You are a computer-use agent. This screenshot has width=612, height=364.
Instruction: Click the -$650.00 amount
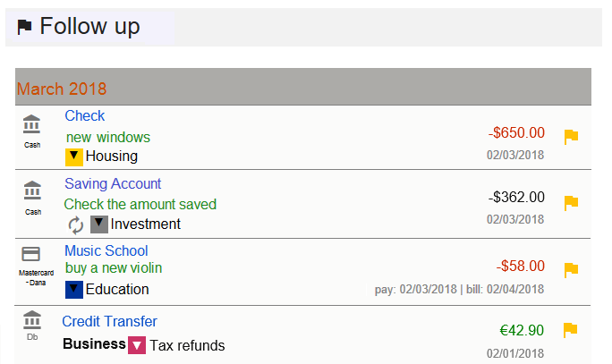point(516,133)
